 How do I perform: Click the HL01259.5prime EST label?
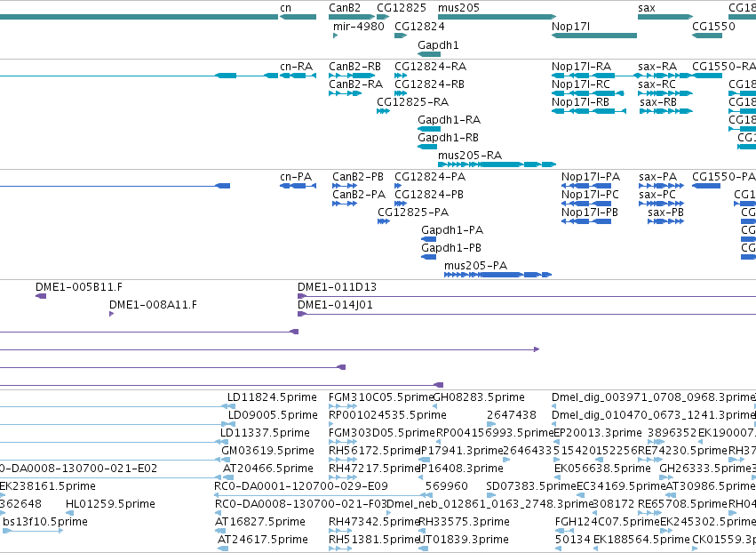pos(110,504)
